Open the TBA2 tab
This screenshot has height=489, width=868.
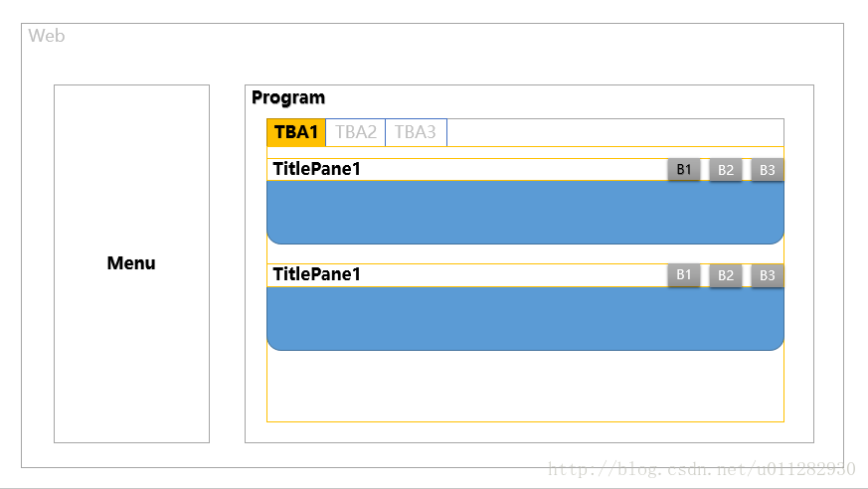[356, 132]
